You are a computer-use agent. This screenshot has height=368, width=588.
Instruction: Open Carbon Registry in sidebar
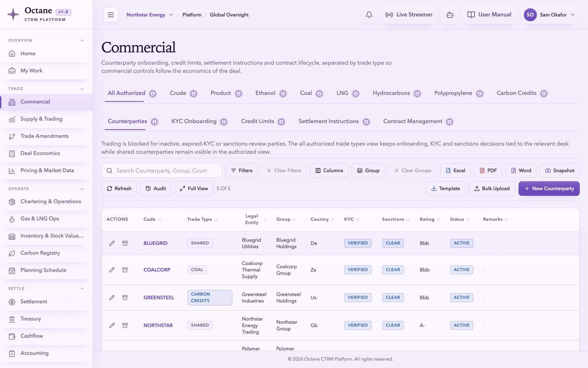click(x=46, y=253)
